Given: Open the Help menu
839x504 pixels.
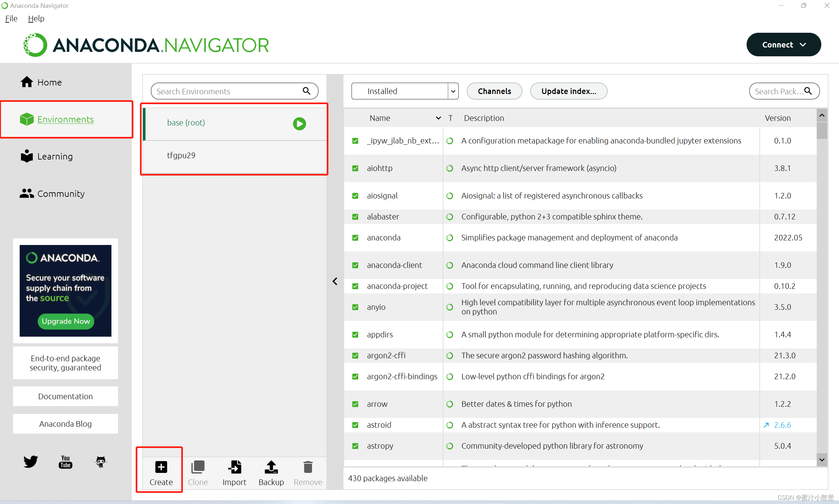Looking at the screenshot, I should point(36,18).
